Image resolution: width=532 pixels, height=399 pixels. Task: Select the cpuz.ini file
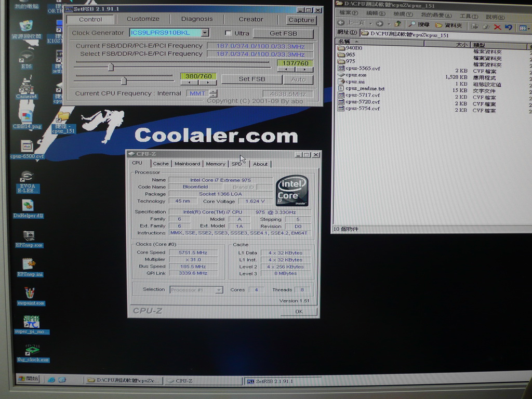(352, 82)
